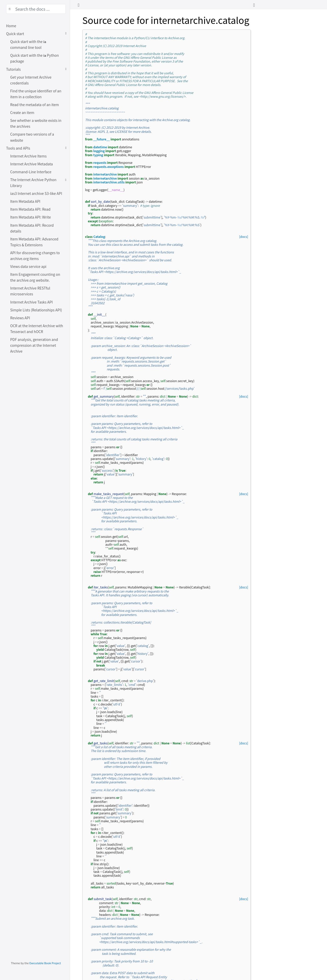Click the 'from __future__ import annotations' line
The height and width of the screenshot is (980, 327).
point(112,139)
